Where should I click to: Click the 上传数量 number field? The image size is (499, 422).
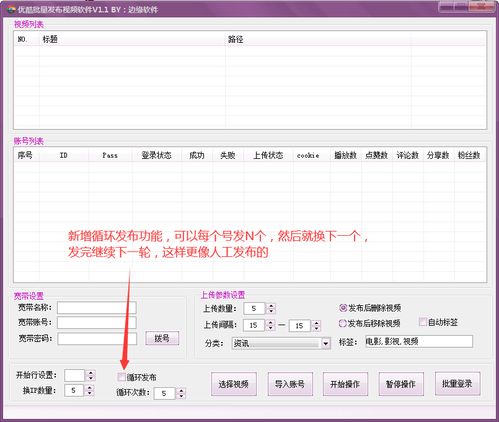pos(255,308)
